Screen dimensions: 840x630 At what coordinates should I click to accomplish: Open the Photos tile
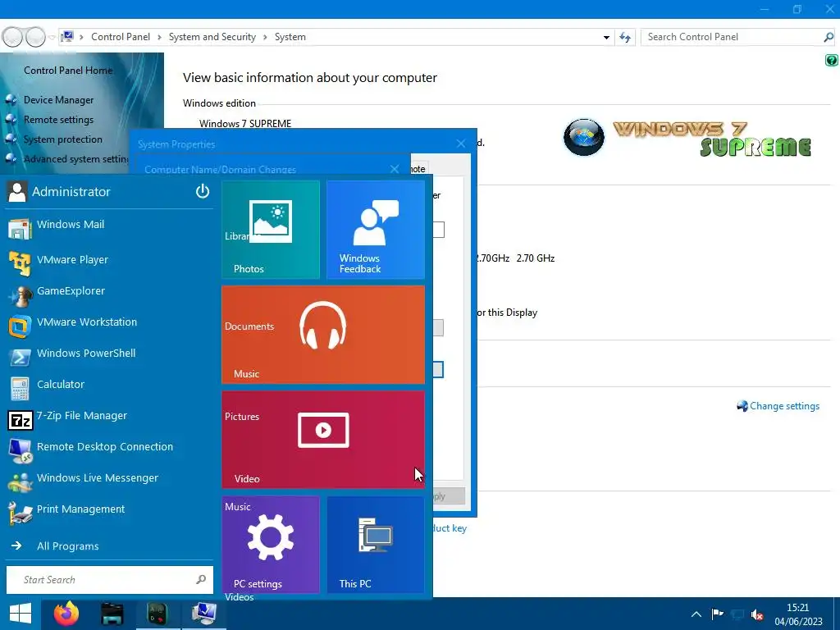pos(271,230)
